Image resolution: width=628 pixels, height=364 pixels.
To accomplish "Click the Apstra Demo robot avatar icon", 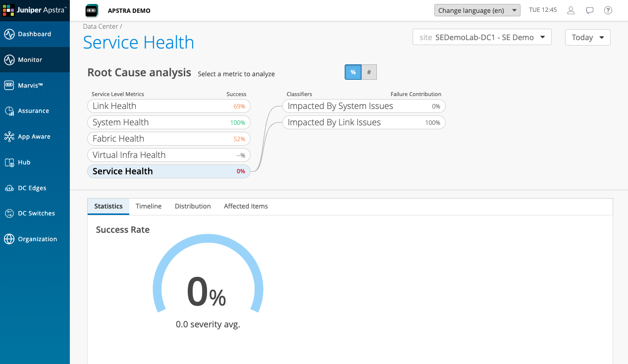I will (92, 10).
